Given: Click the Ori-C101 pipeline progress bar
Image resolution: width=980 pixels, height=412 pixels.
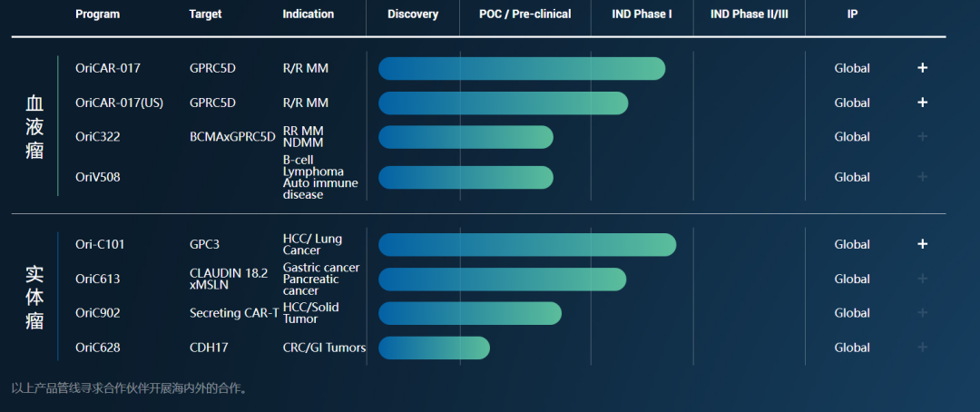Looking at the screenshot, I should pos(527,244).
